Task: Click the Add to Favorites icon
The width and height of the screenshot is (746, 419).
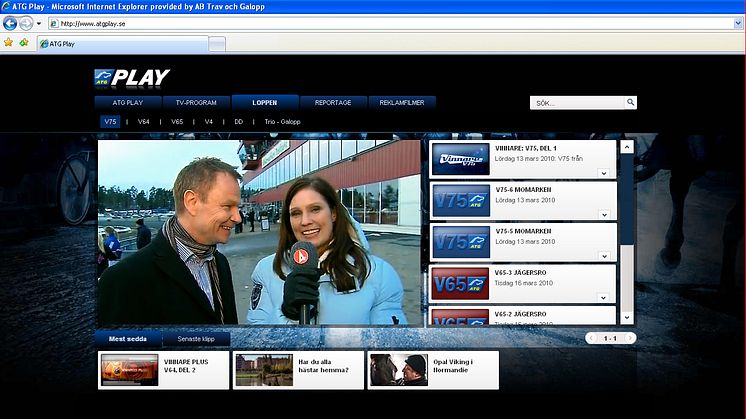Action: click(24, 43)
